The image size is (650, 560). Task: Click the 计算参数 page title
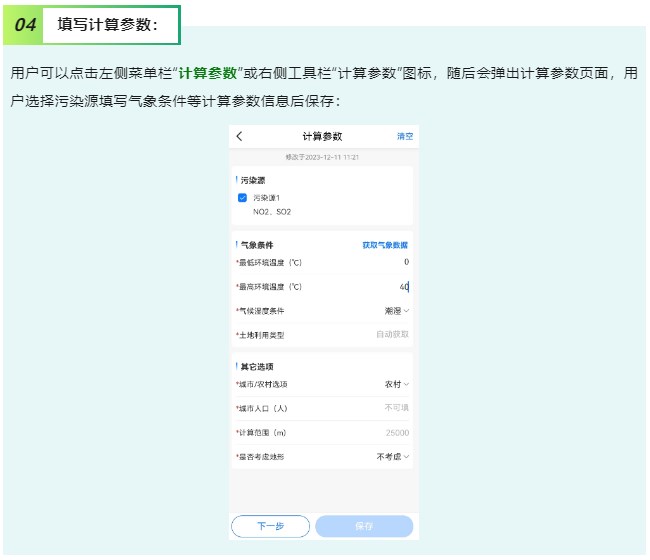click(322, 136)
